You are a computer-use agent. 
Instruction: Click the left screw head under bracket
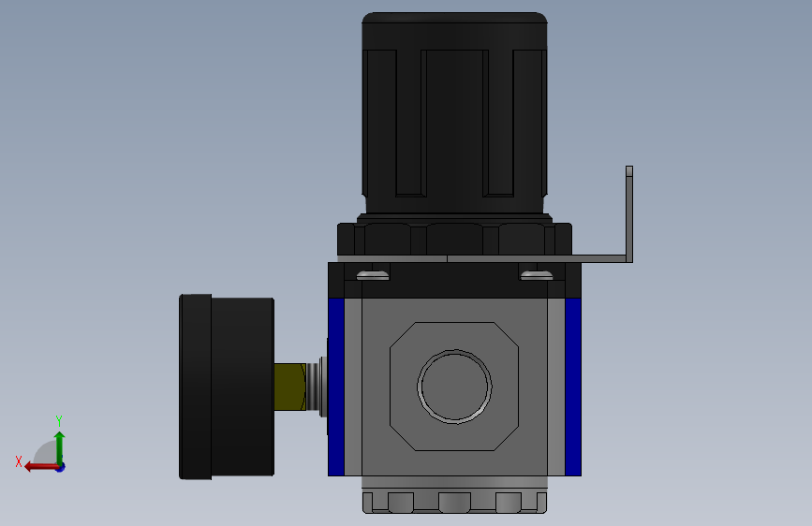click(x=373, y=275)
